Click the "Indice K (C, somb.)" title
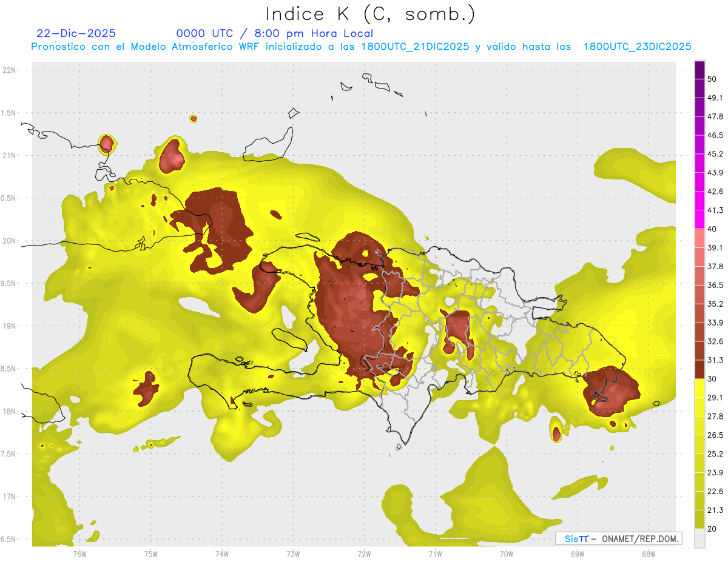 [371, 13]
